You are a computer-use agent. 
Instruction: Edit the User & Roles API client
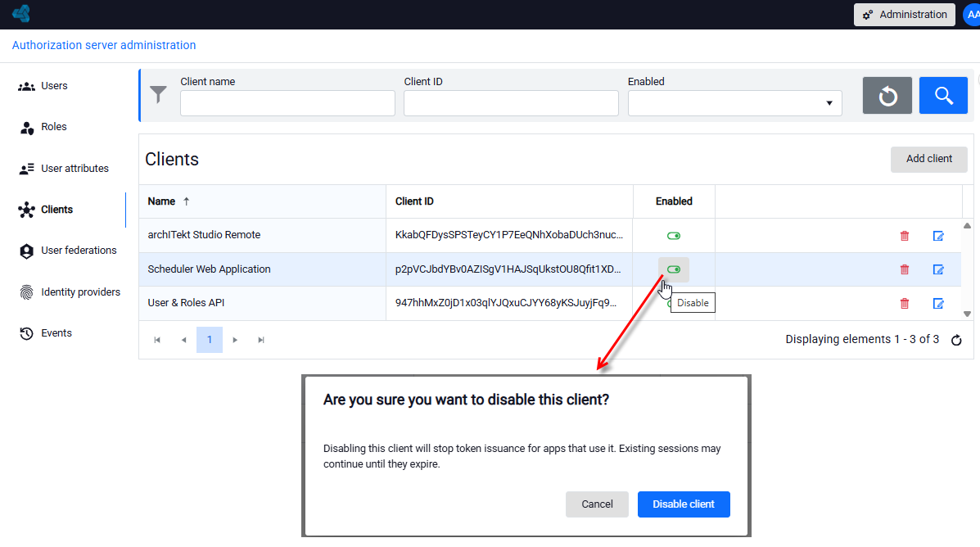point(938,303)
